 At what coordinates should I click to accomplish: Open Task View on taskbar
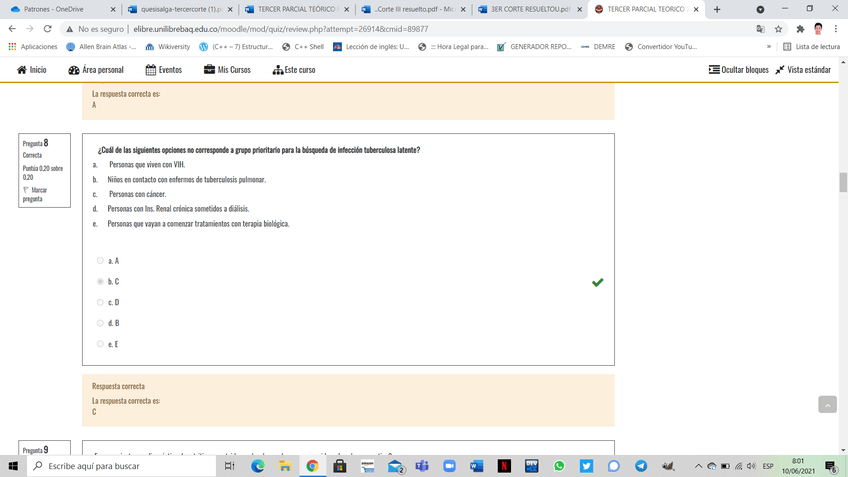229,466
